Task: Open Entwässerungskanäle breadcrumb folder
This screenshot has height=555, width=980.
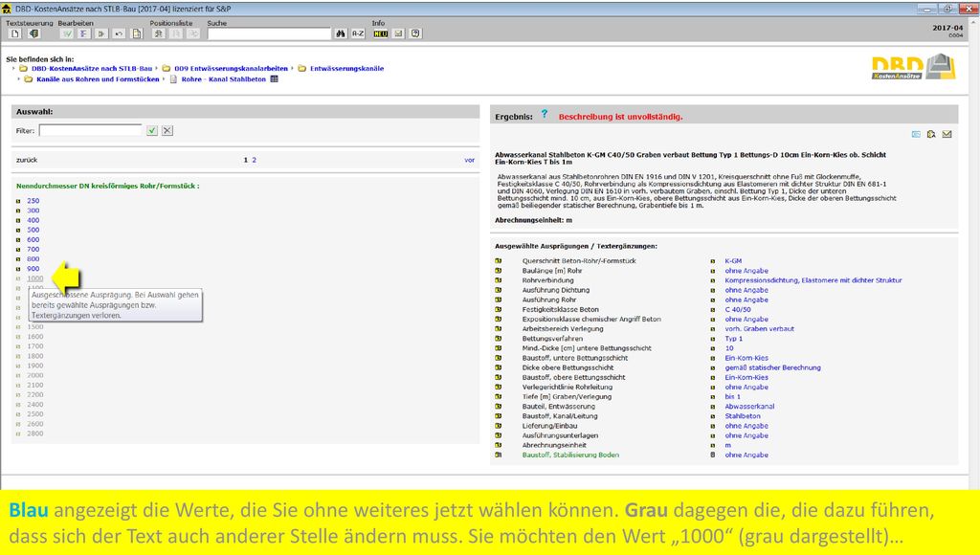Action: point(346,69)
